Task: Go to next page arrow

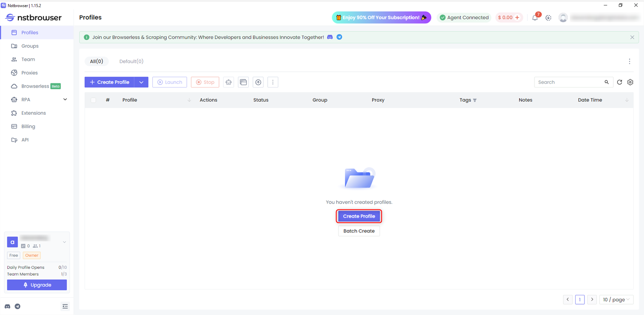Action: click(592, 300)
